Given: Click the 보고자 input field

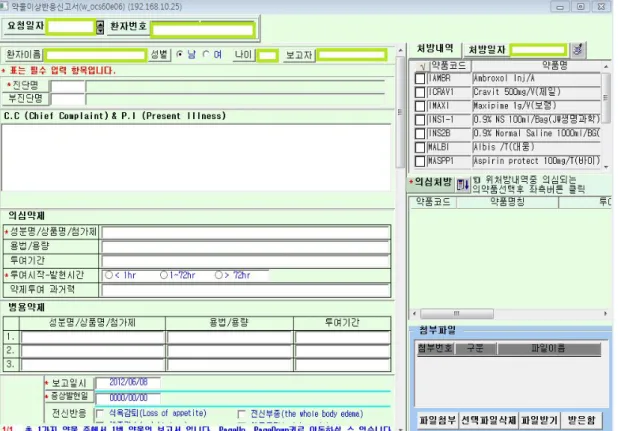Looking at the screenshot, I should click(x=352, y=55).
